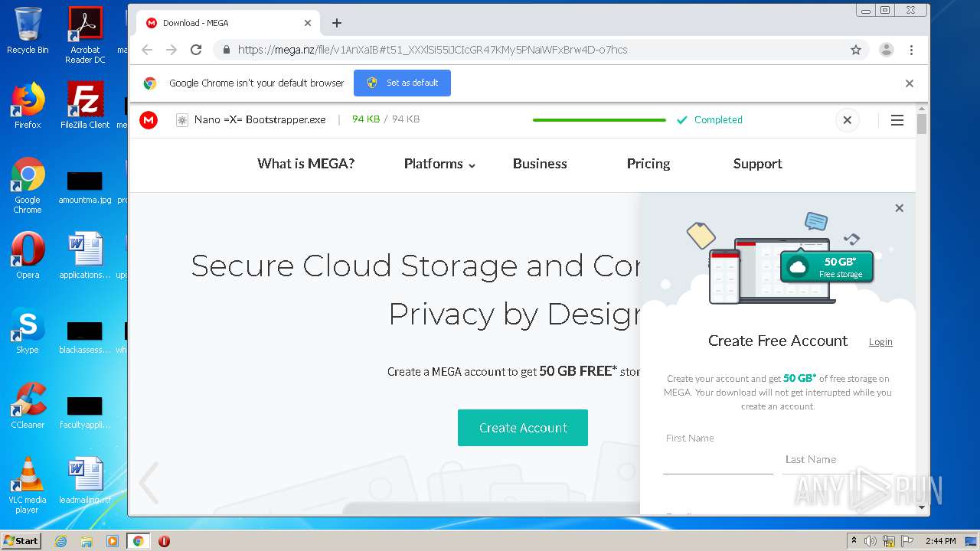
Task: Click the green download progress bar
Action: tap(599, 120)
